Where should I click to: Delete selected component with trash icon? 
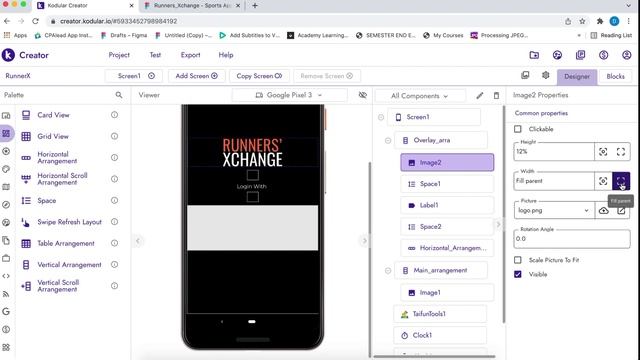496,96
